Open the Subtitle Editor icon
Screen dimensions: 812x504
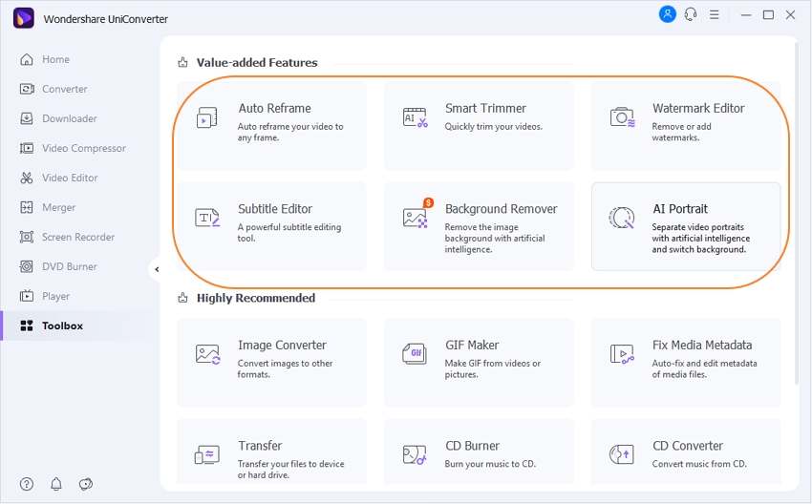click(206, 218)
